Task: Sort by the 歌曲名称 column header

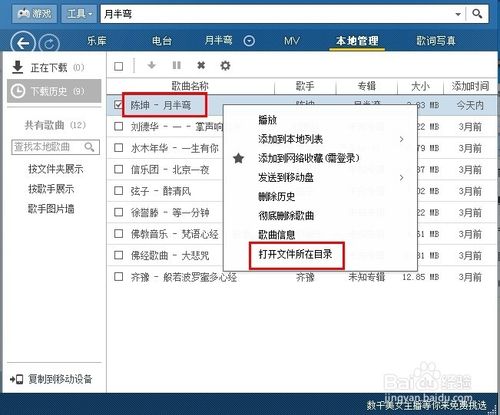Action: 190,86
